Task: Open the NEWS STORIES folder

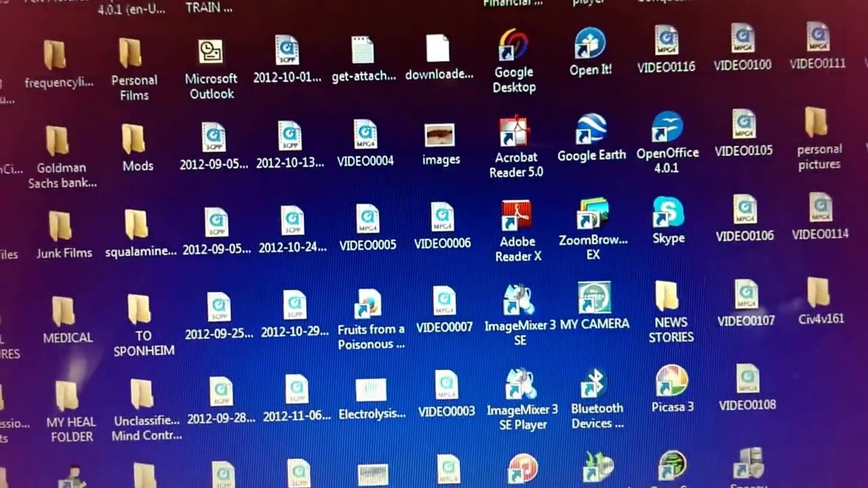Action: pos(667,296)
